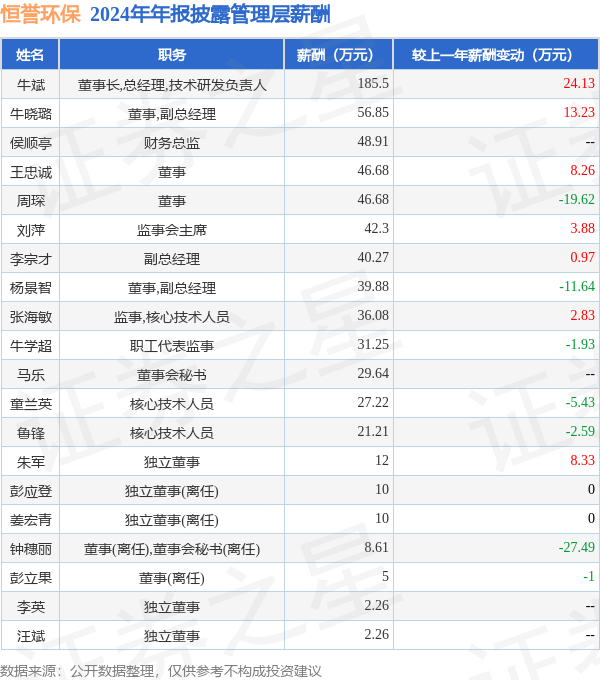This screenshot has width=600, height=680.
Task: Click the change value 8.26
Action: [582, 170]
